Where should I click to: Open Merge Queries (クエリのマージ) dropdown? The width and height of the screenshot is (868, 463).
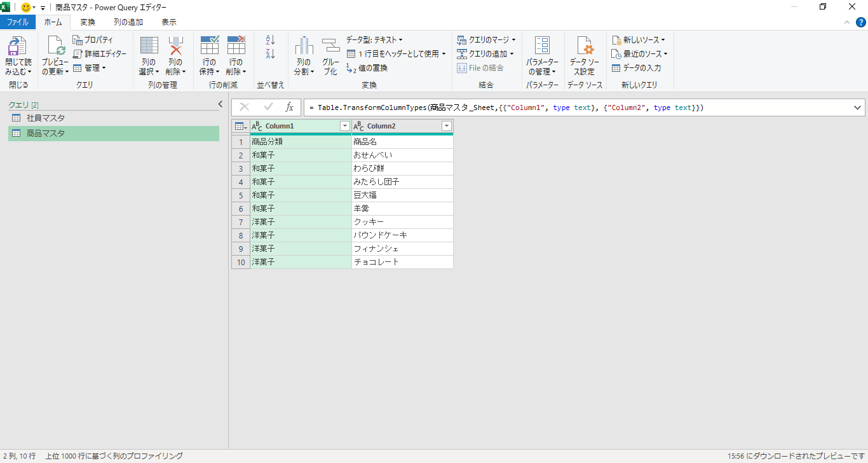[x=487, y=40]
